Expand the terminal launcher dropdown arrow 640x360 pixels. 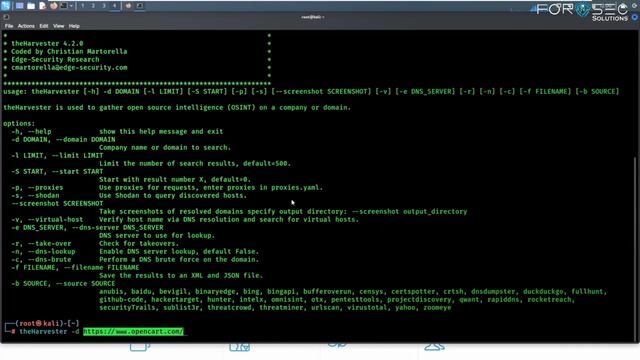coord(71,6)
